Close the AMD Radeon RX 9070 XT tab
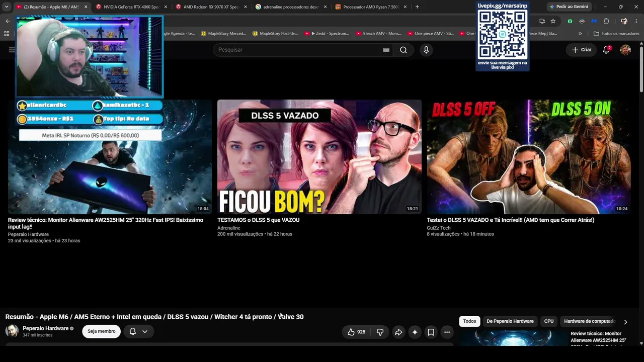The image size is (644, 362). [246, 7]
